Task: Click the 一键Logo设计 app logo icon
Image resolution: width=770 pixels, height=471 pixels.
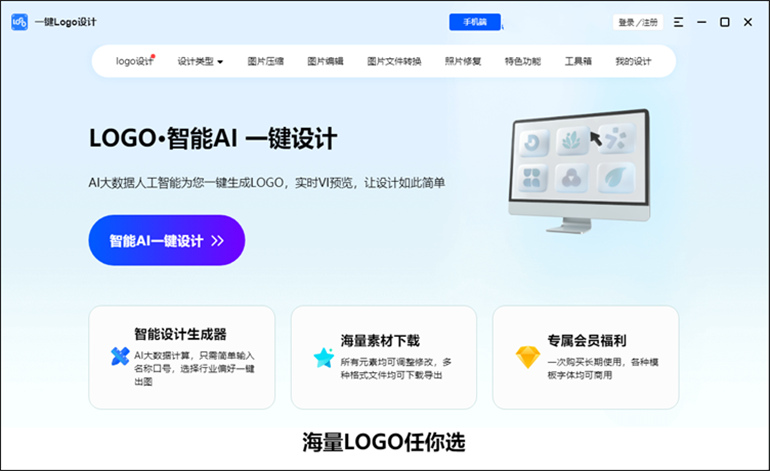Action: click(x=20, y=22)
